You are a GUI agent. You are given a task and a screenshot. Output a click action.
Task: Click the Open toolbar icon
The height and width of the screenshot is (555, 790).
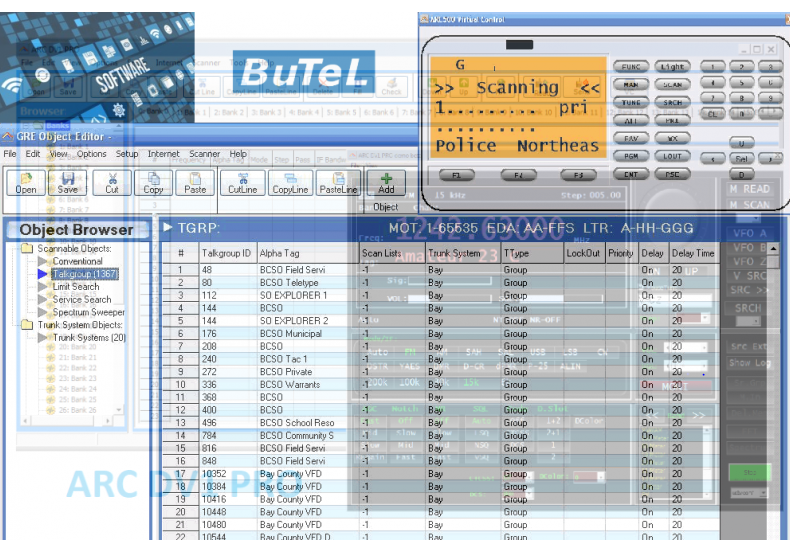[26, 181]
